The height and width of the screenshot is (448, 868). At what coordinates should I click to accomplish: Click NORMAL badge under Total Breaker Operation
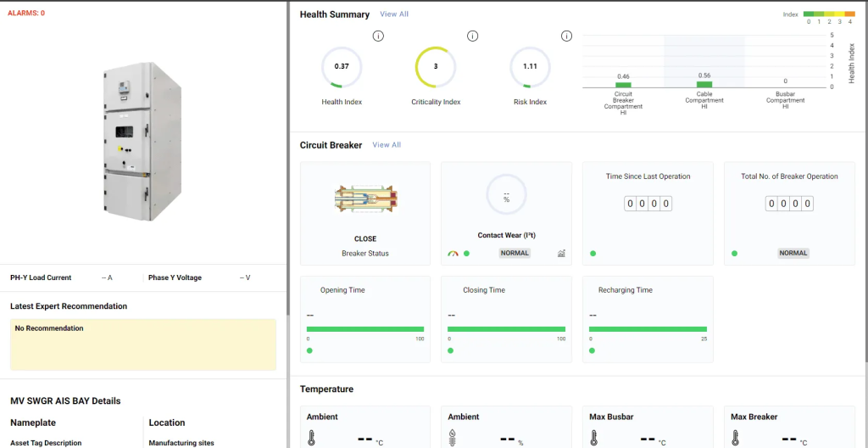(x=793, y=253)
